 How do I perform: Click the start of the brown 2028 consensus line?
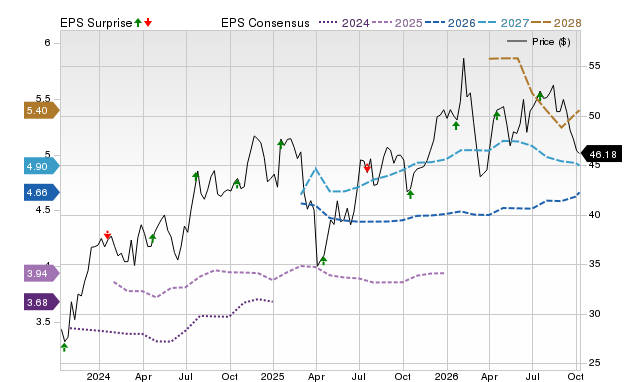click(x=489, y=59)
